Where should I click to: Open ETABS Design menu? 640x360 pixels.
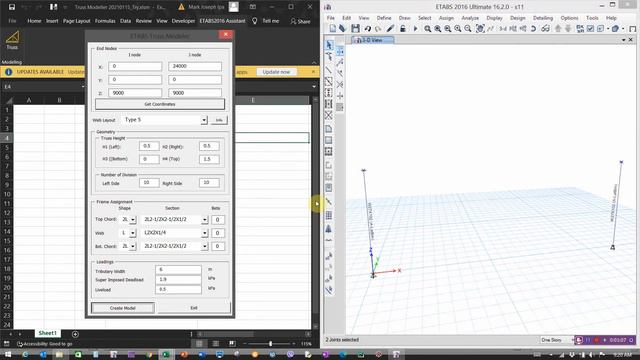tap(518, 18)
